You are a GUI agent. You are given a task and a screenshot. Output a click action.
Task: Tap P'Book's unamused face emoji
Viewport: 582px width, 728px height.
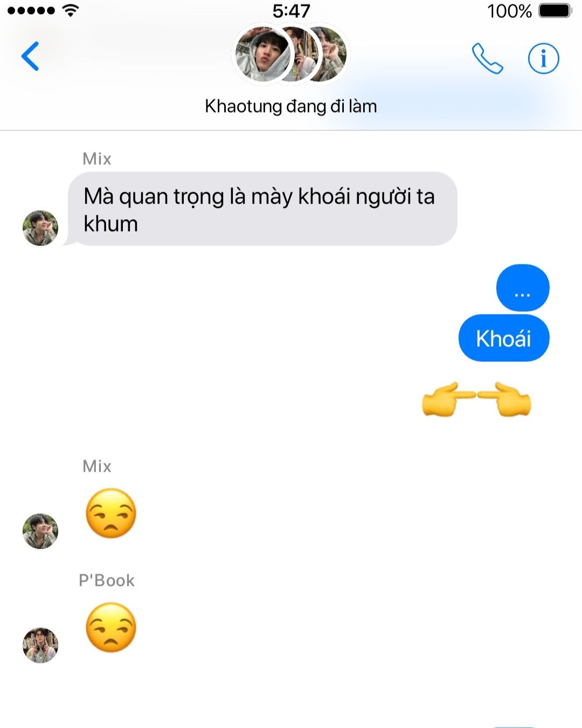[111, 627]
